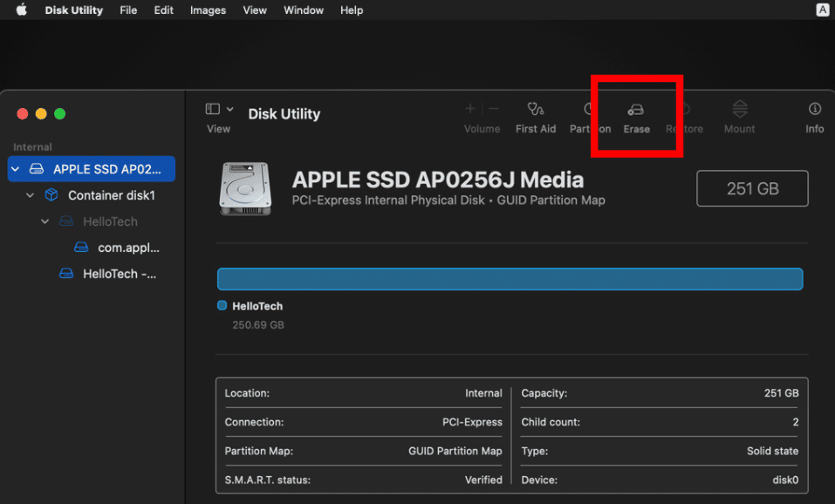The image size is (835, 504).
Task: Click the HelloTech -... volume icon
Action: (x=66, y=274)
